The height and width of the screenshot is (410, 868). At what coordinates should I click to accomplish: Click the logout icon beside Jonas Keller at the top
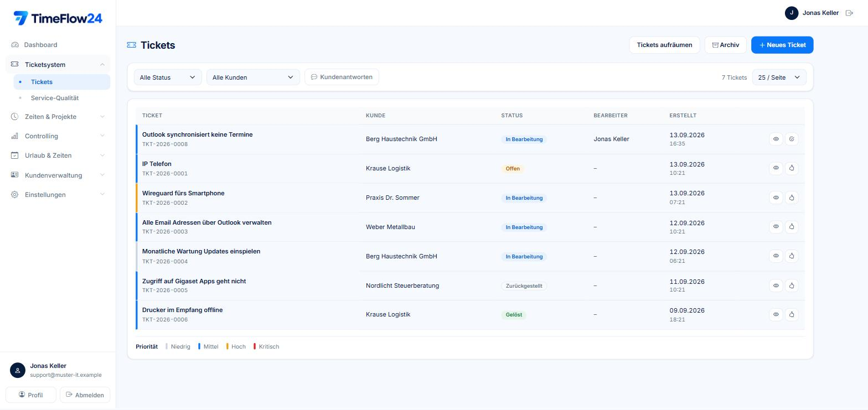[x=849, y=13]
